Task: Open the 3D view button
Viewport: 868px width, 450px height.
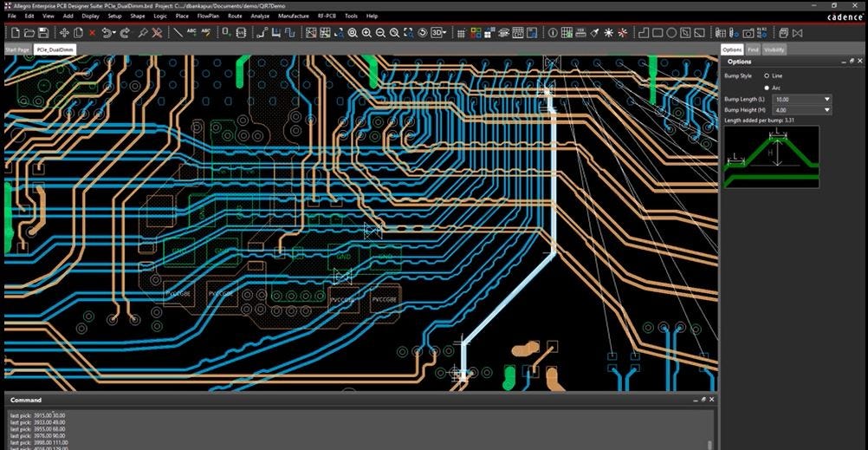Action: (438, 33)
